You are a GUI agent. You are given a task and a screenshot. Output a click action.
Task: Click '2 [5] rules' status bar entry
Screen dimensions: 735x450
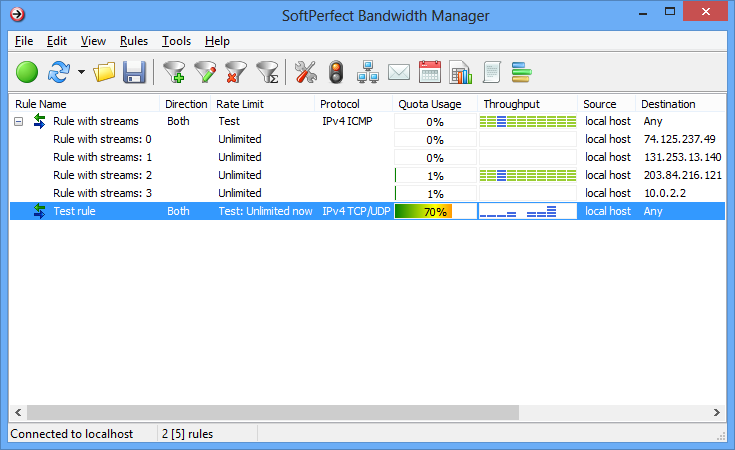(x=188, y=434)
